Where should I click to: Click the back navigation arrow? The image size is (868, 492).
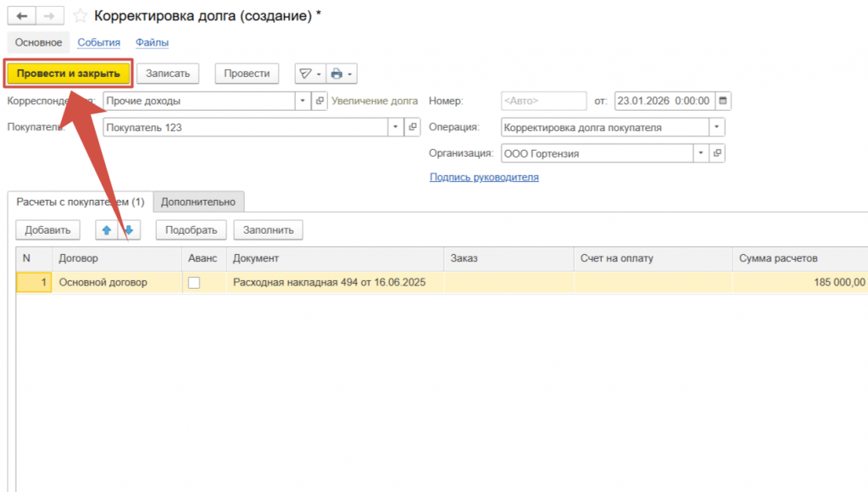tap(21, 16)
